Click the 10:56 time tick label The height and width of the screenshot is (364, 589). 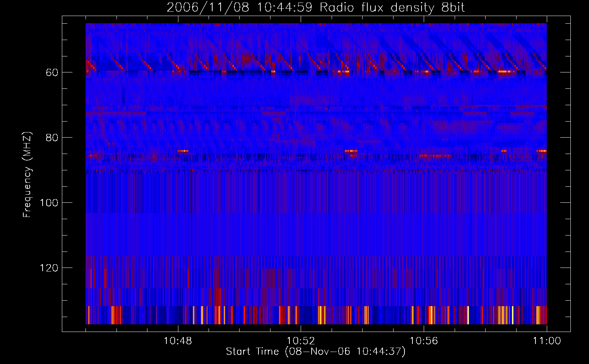[x=424, y=341]
